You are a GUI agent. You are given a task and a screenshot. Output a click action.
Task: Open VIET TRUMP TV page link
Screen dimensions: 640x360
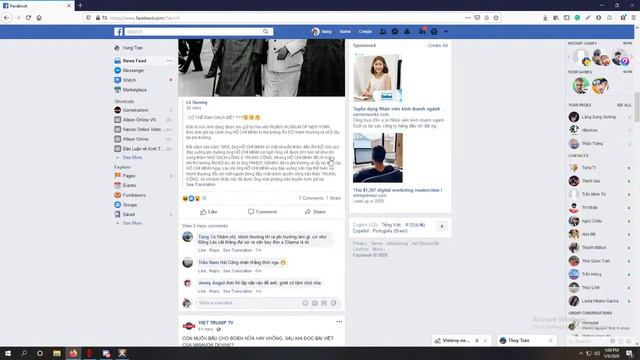coord(216,322)
